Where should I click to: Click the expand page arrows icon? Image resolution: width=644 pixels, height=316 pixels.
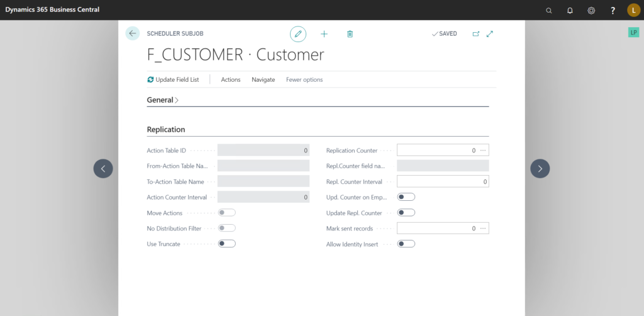489,34
